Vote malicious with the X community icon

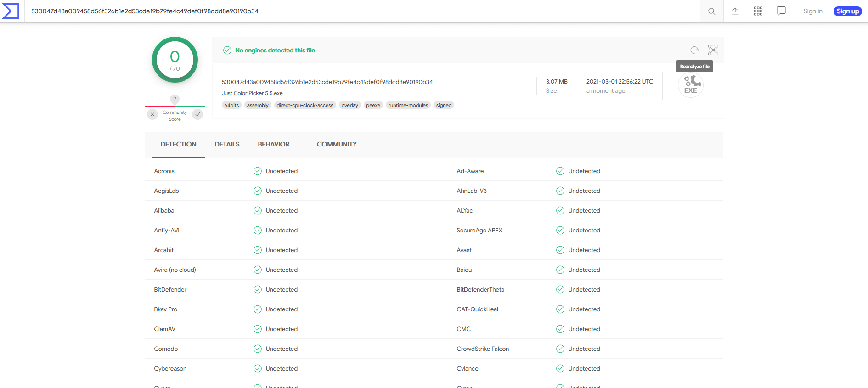click(152, 114)
